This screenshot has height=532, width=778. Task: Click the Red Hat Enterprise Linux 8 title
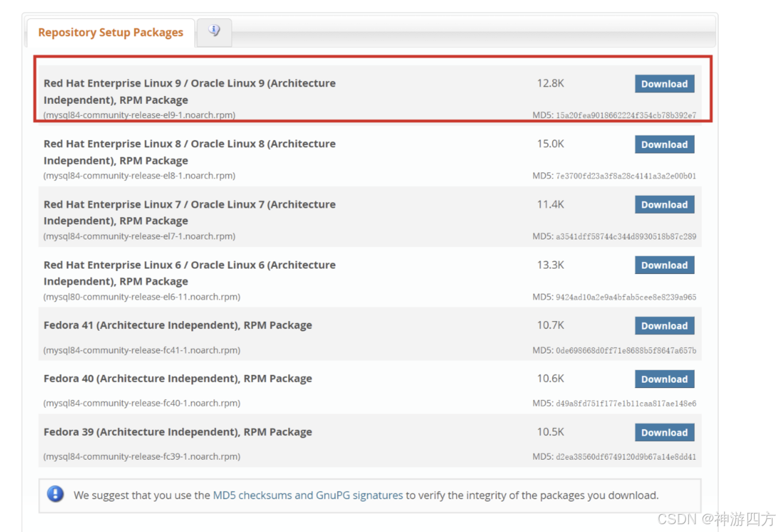pos(189,152)
